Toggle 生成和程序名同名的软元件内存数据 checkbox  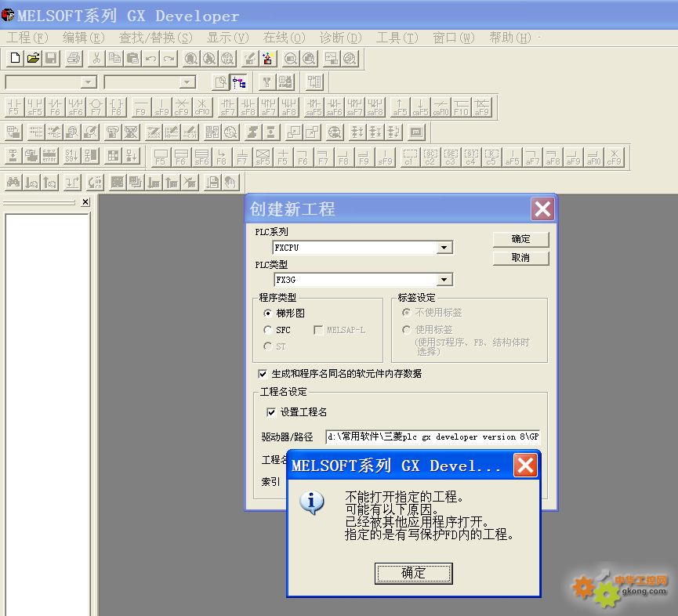pyautogui.click(x=340, y=374)
